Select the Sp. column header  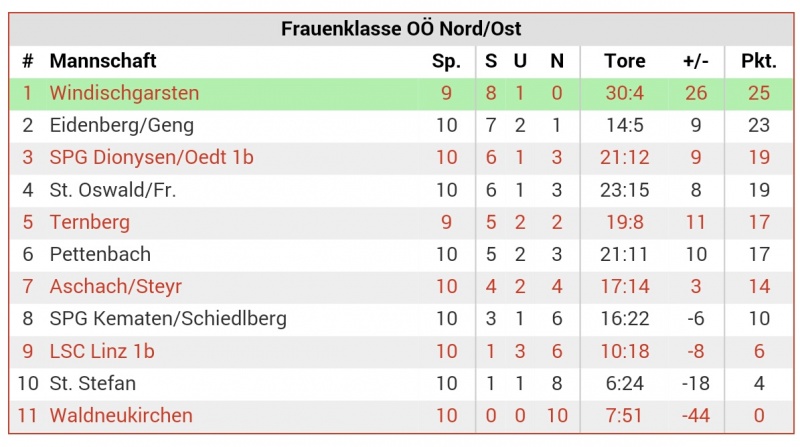446,61
